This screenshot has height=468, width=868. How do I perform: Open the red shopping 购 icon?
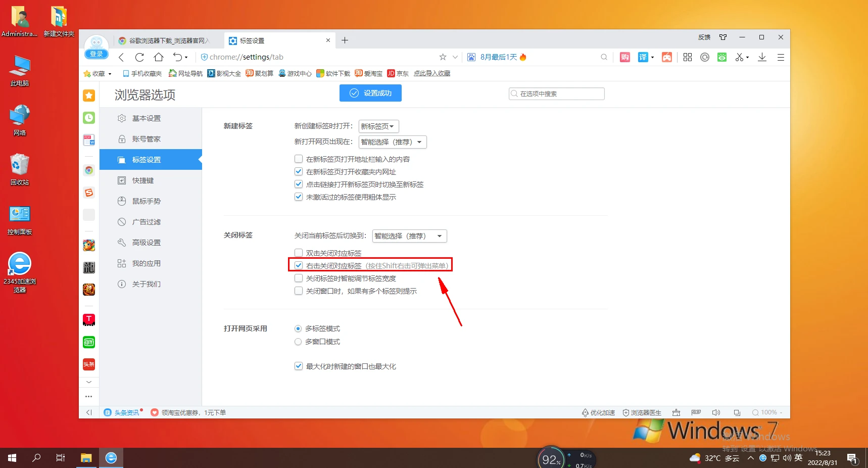625,57
